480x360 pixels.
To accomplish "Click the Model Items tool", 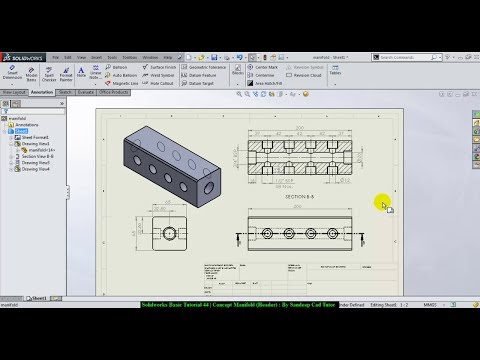I will pos(31,74).
